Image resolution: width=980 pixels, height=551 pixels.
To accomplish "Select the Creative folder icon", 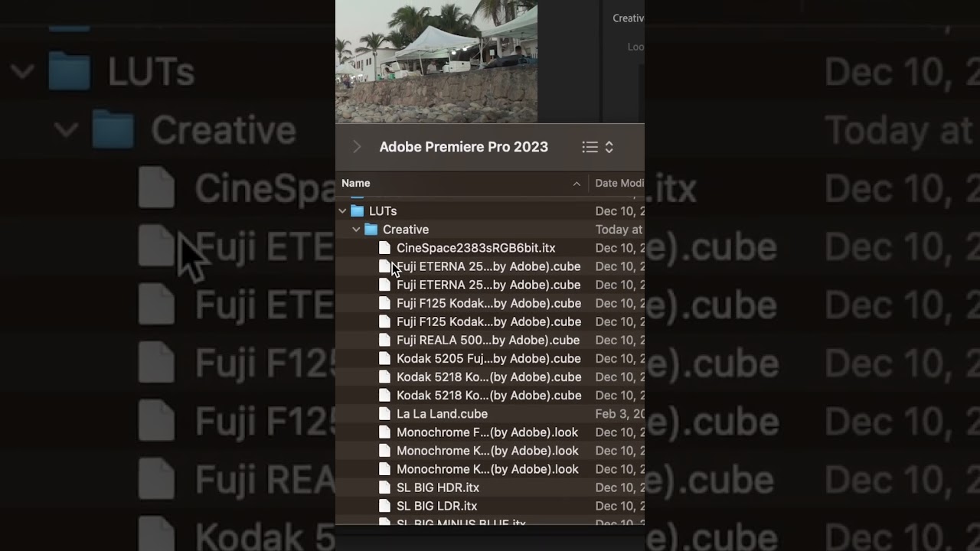I will [x=371, y=229].
